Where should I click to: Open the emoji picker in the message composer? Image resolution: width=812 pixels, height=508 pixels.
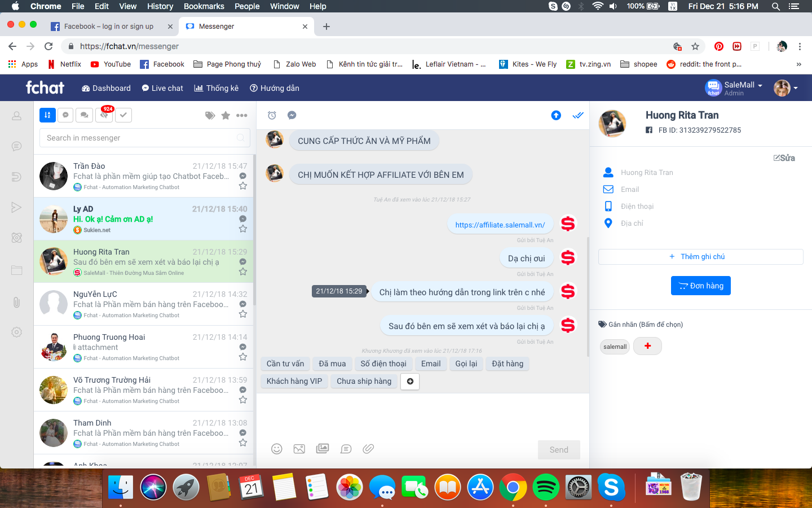click(276, 448)
